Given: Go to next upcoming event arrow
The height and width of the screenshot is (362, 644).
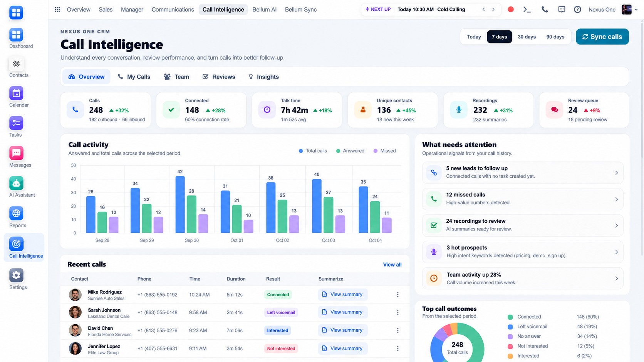Looking at the screenshot, I should pyautogui.click(x=493, y=10).
